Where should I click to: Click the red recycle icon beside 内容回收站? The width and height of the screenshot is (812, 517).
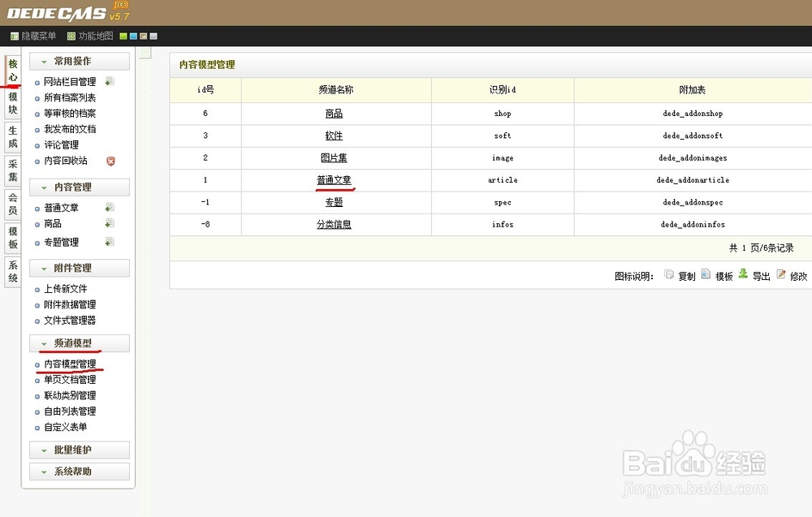109,161
